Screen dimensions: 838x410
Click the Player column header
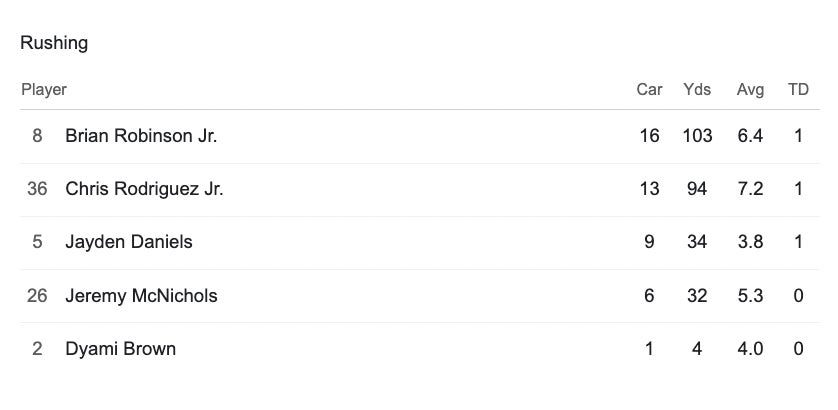coord(44,89)
